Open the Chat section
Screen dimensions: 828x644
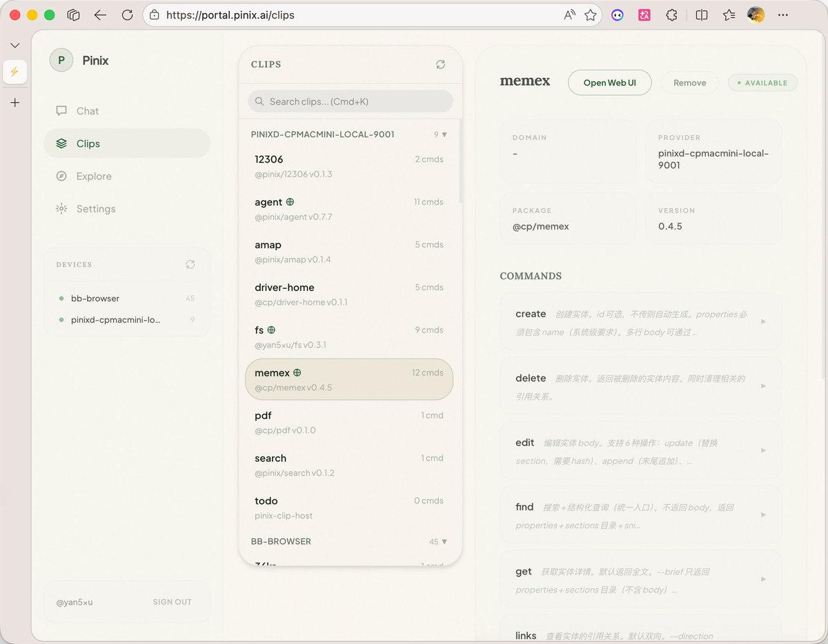pos(127,111)
